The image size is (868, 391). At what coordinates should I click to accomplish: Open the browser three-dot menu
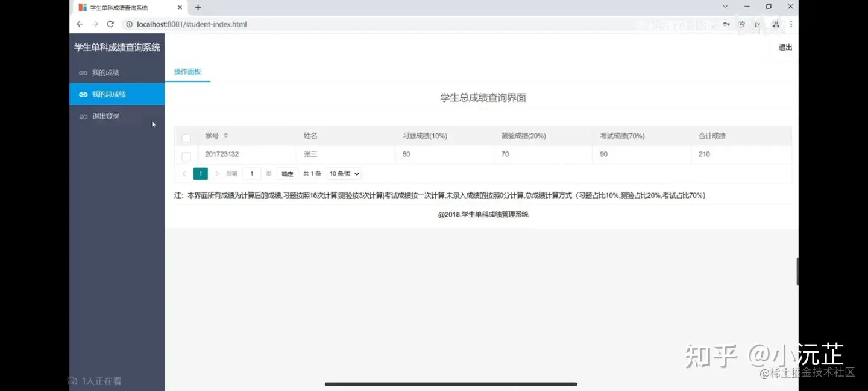pos(791,24)
